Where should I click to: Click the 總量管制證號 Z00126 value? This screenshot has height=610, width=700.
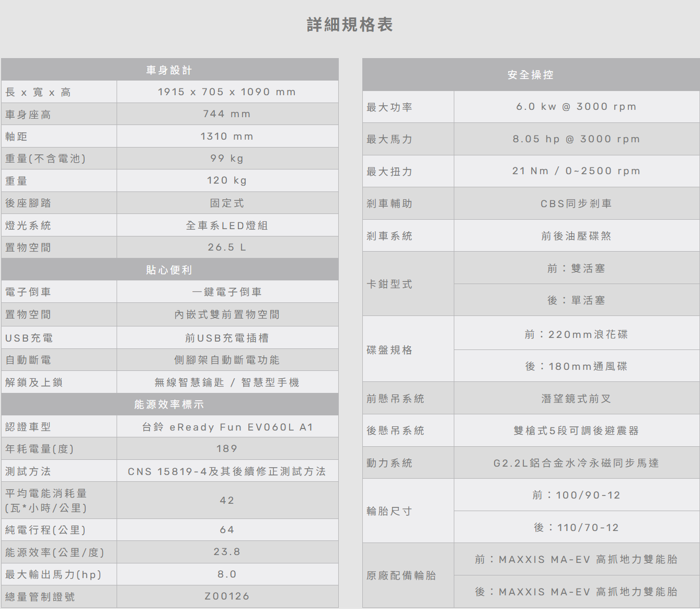click(227, 596)
